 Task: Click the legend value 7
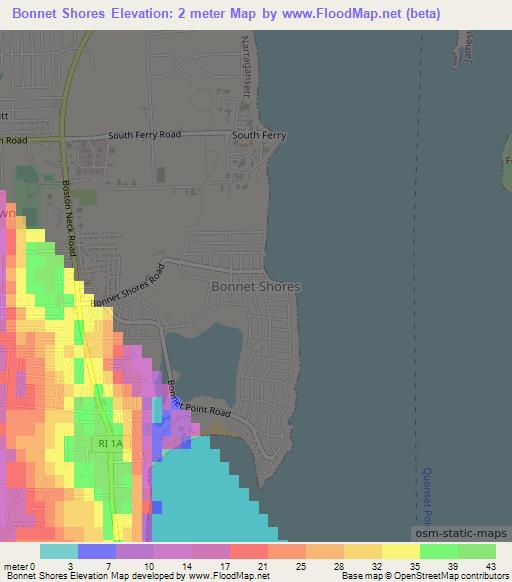pos(108,567)
